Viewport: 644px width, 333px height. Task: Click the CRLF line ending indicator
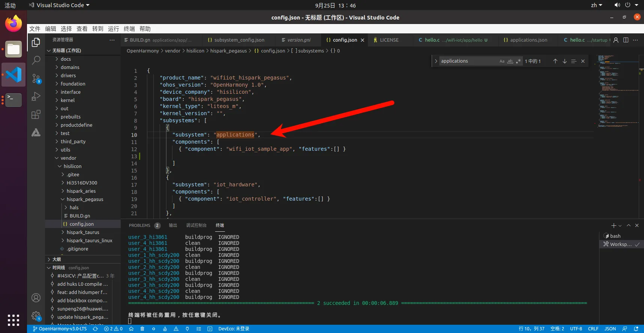593,329
